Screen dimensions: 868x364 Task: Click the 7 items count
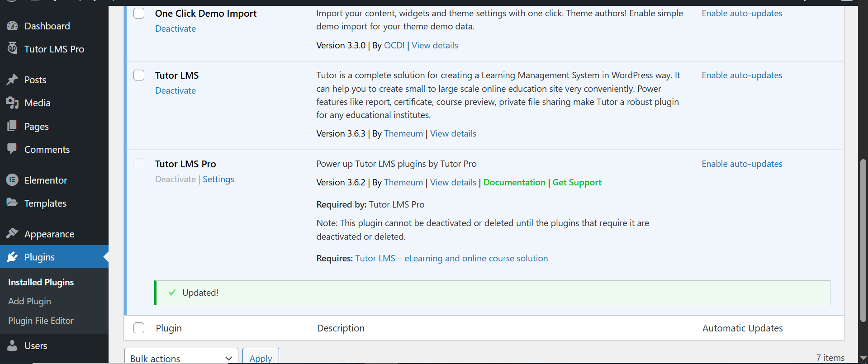[x=830, y=358]
